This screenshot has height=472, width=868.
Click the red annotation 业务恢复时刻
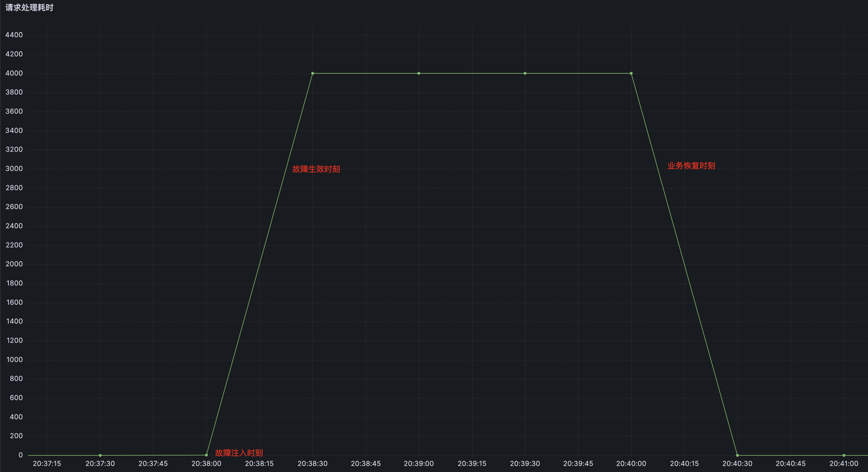691,166
